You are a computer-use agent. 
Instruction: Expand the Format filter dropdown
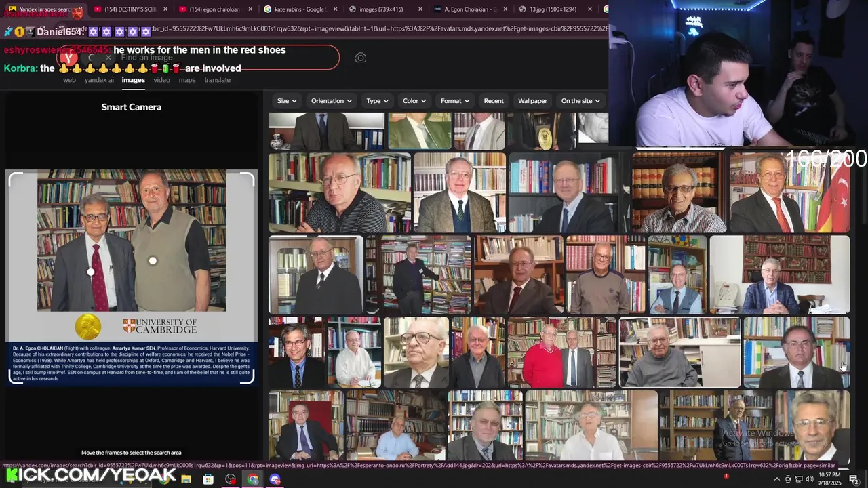(455, 101)
